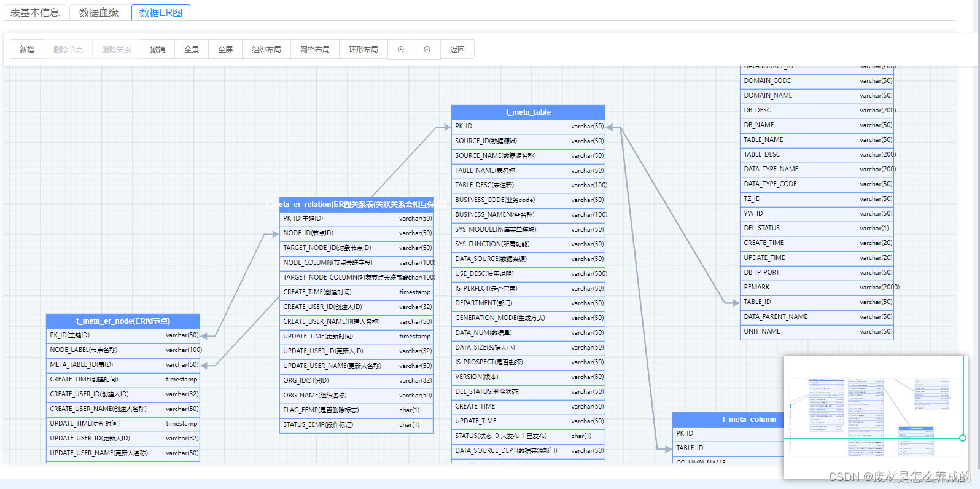This screenshot has width=980, height=489.
Task: Click SOURCE_NAME(数据源名称) row
Action: [x=528, y=156]
